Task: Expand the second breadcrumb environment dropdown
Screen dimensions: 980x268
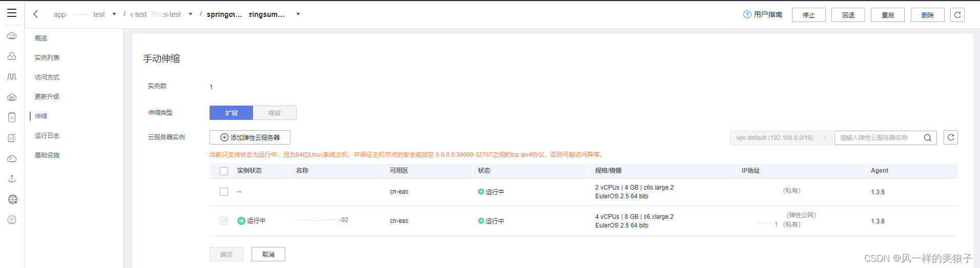Action: [191, 14]
